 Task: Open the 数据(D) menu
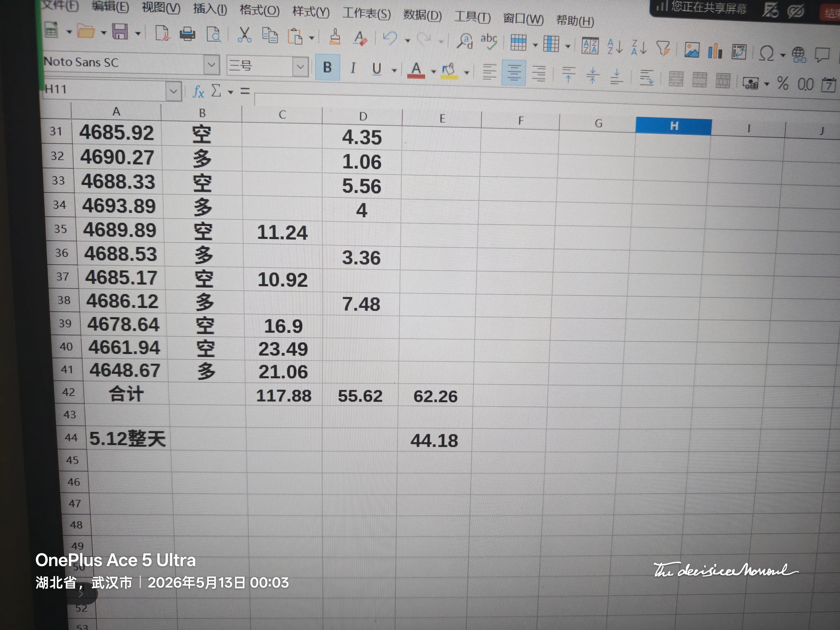[x=422, y=15]
